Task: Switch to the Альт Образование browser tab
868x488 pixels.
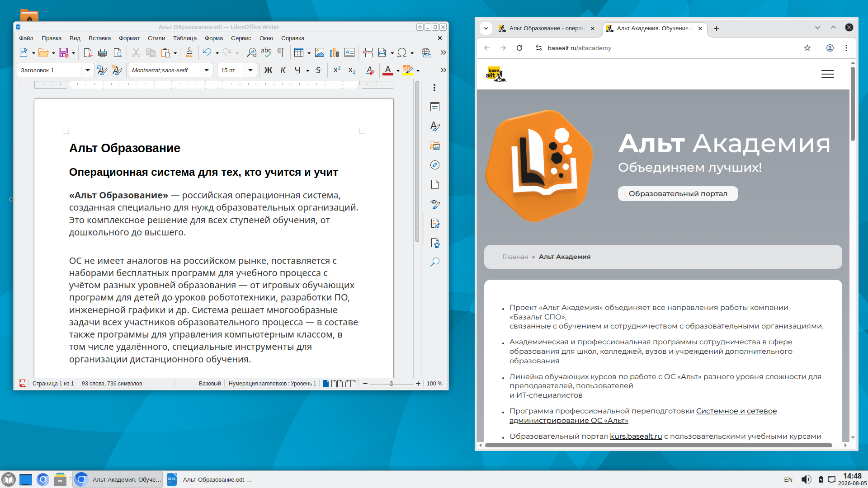Action: [546, 28]
